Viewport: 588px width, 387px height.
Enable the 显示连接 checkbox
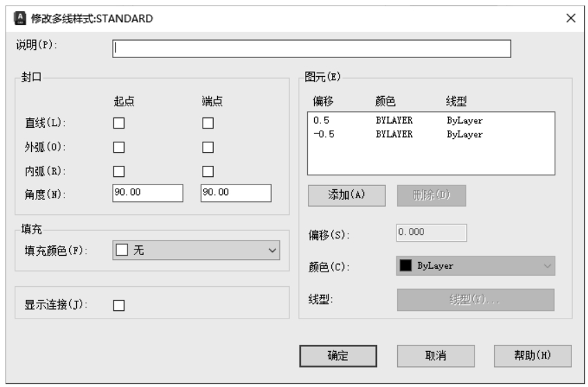[119, 305]
